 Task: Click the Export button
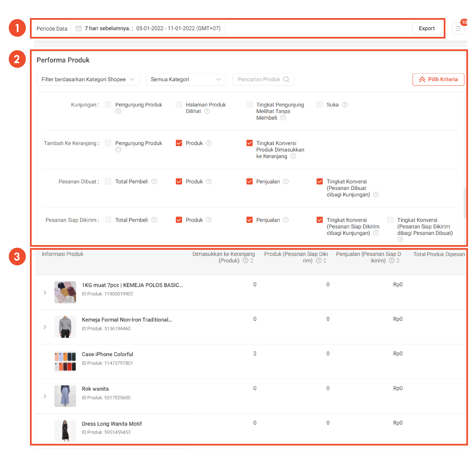tap(426, 28)
